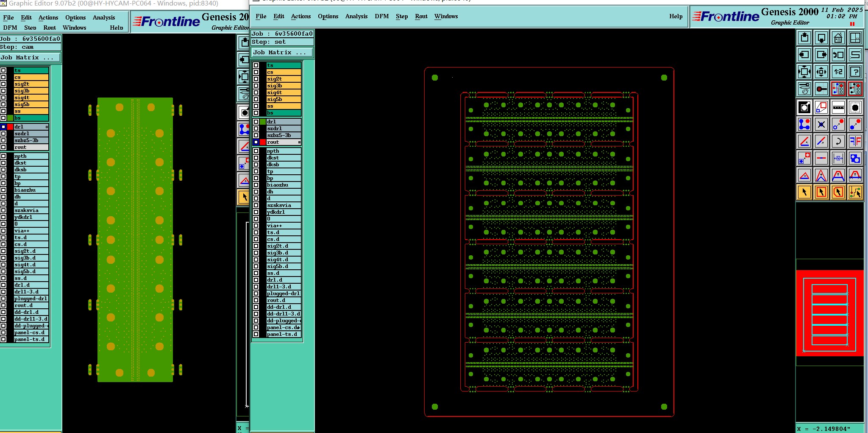The height and width of the screenshot is (433, 868).
Task: Expand the drl layer marker in cam window
Action: (47, 127)
